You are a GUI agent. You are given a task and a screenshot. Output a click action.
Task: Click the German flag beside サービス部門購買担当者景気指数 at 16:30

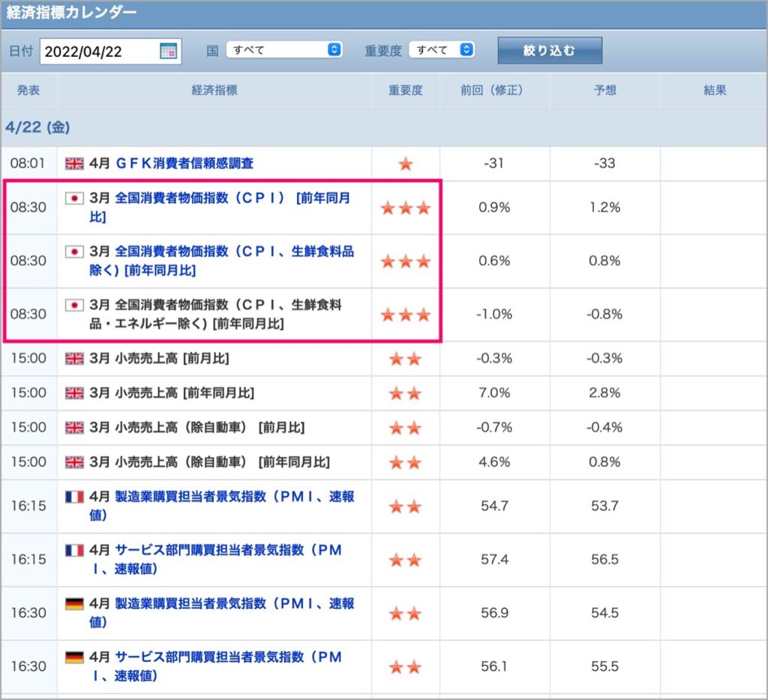tap(74, 657)
